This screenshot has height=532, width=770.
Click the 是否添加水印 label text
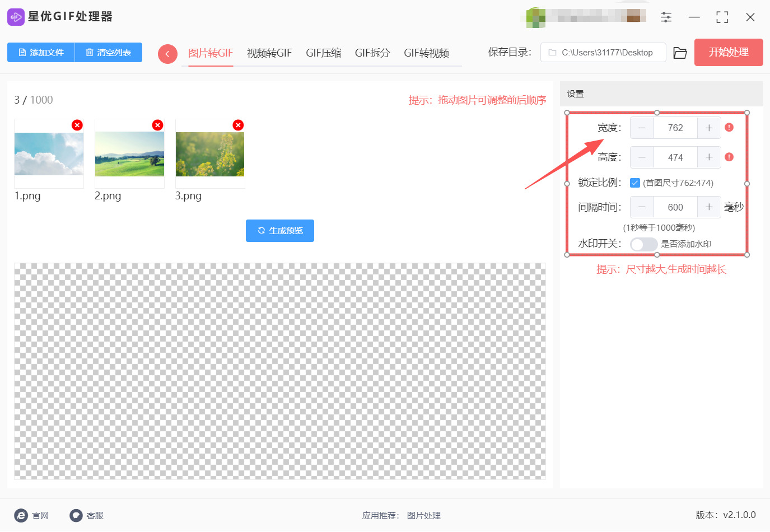pos(686,244)
